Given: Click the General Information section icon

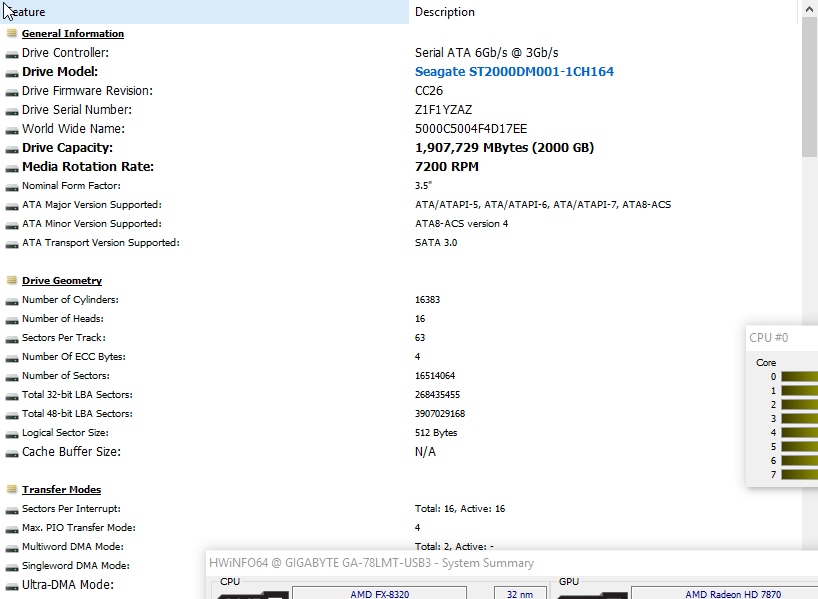Looking at the screenshot, I should tap(11, 33).
